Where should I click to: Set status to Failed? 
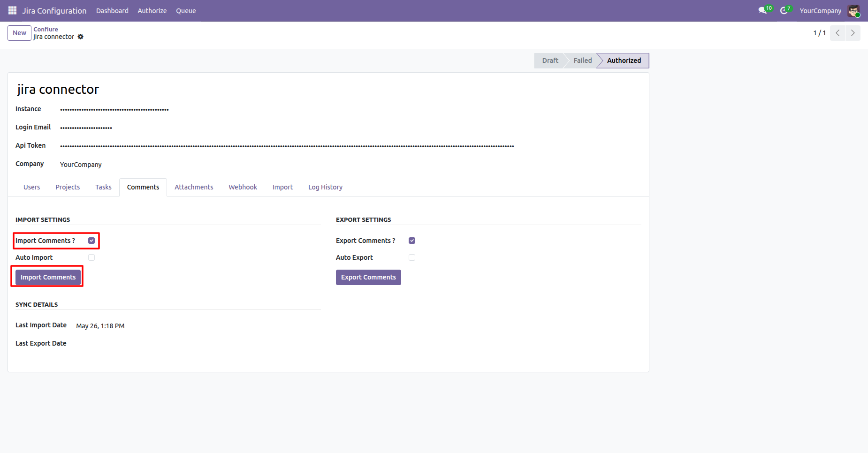coord(583,60)
